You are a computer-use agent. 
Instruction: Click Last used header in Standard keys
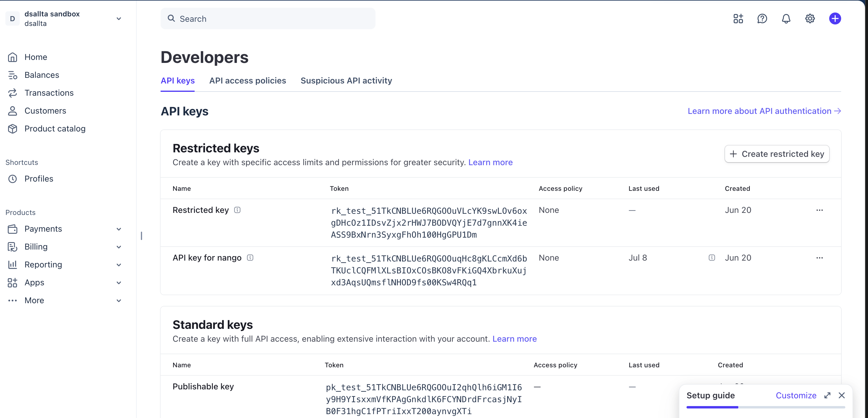(644, 365)
